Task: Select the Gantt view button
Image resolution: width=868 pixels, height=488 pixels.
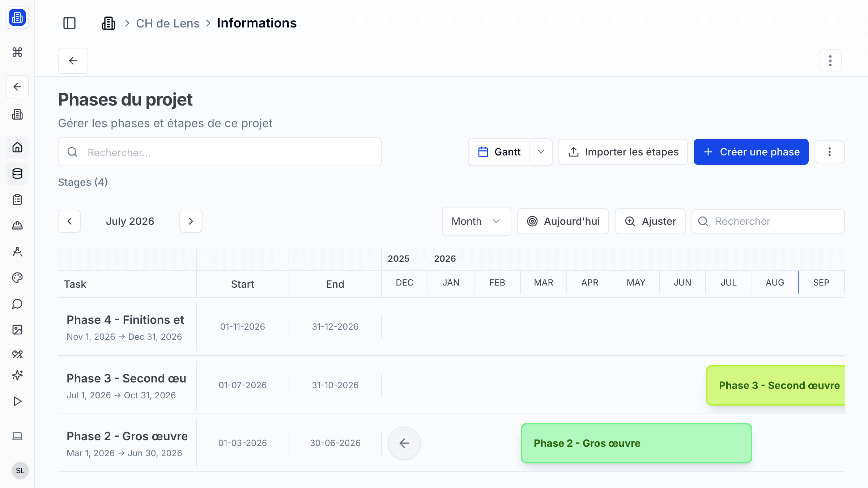Action: [x=499, y=152]
